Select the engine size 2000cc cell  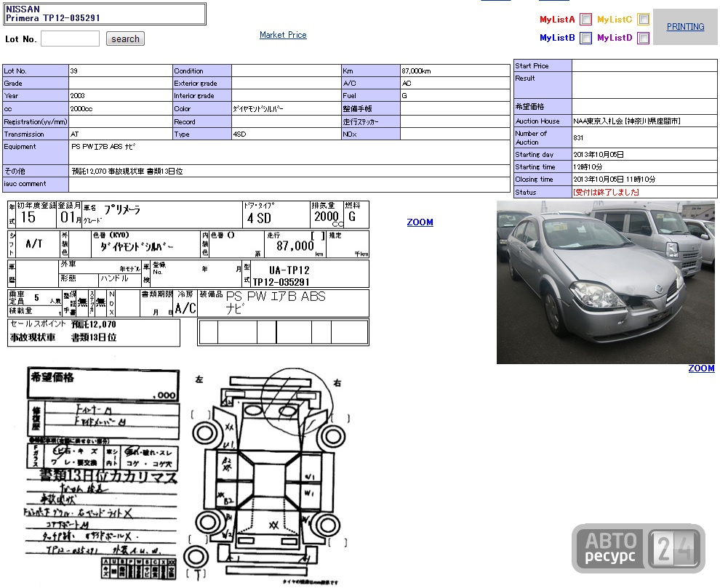click(x=120, y=109)
